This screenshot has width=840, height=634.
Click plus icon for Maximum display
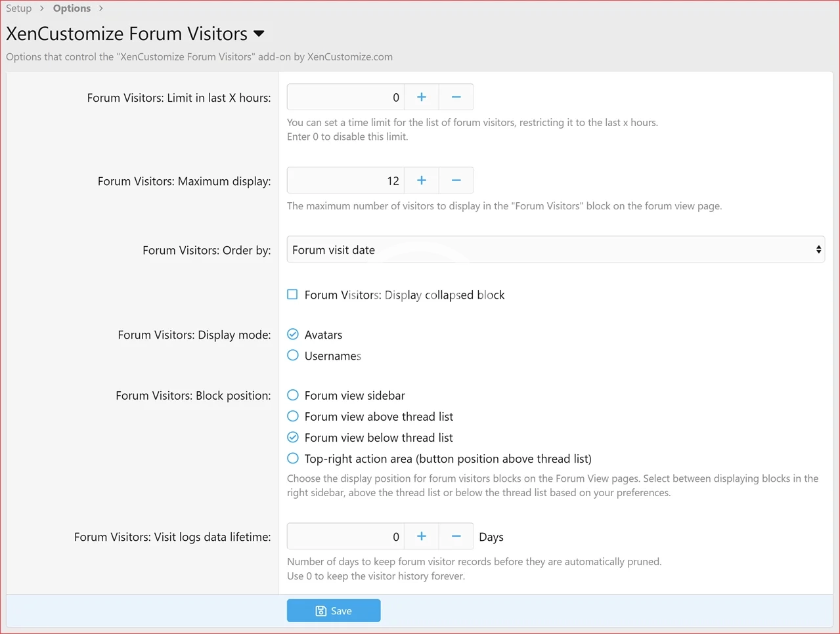pos(422,180)
